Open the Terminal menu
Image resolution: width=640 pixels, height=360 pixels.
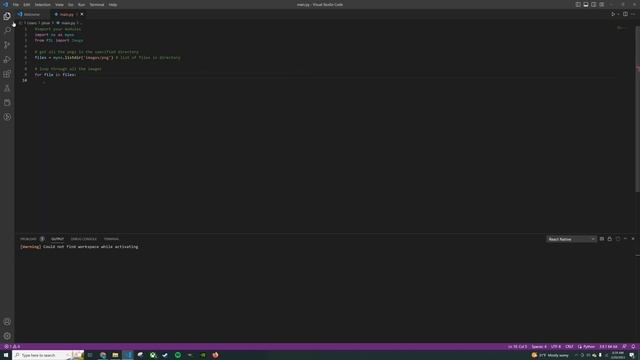click(97, 4)
